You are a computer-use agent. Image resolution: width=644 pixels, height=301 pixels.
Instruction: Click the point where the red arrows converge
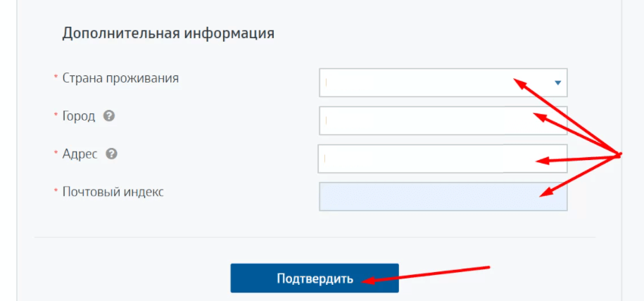click(x=619, y=155)
